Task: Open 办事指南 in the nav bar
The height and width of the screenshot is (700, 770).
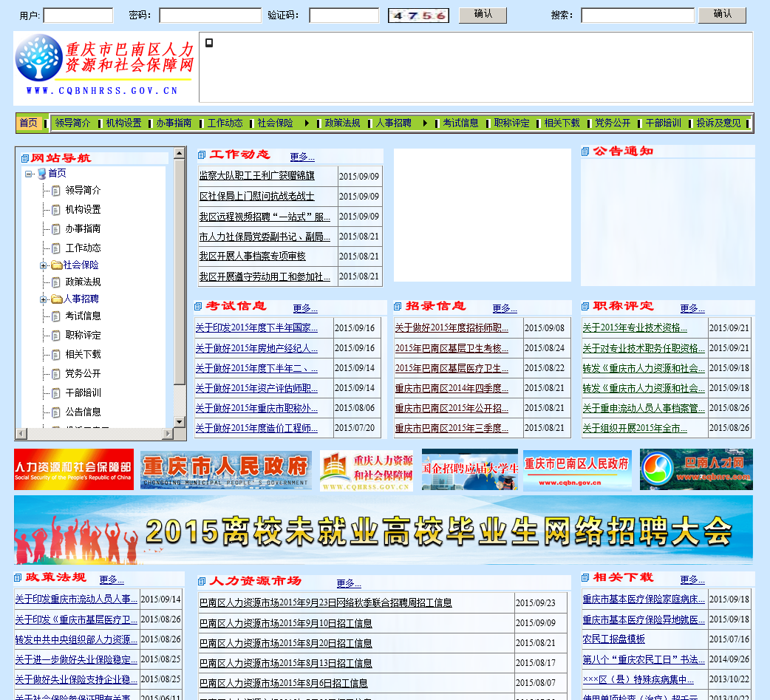Action: 174,123
